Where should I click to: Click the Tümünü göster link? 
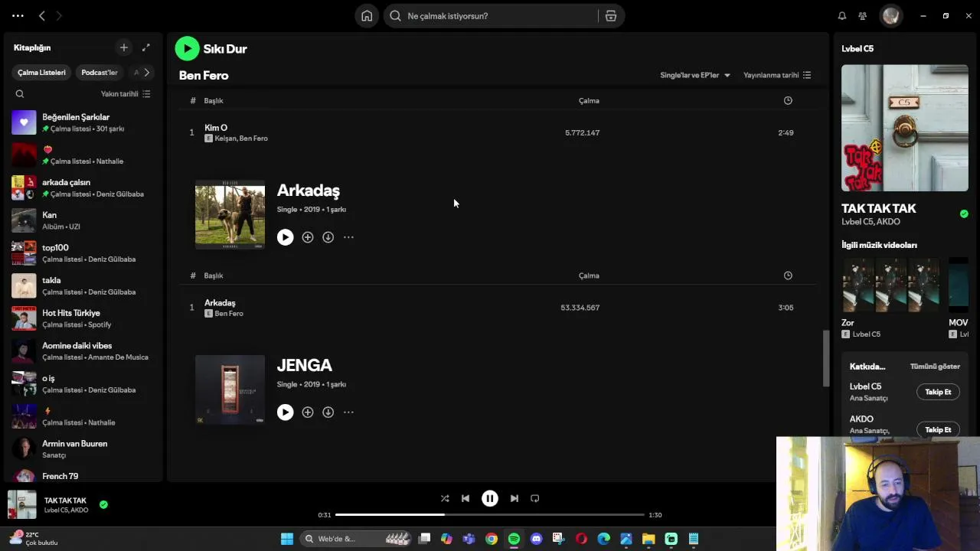[x=935, y=367]
